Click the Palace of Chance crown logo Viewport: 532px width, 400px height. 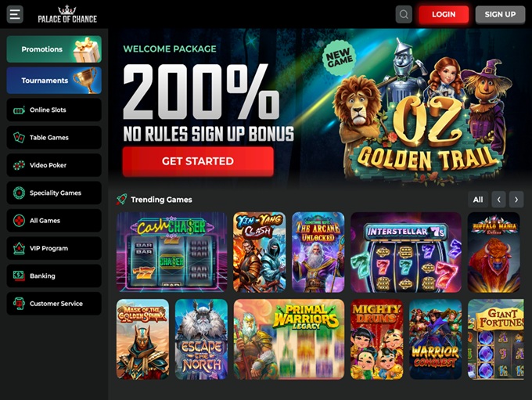[67, 15]
